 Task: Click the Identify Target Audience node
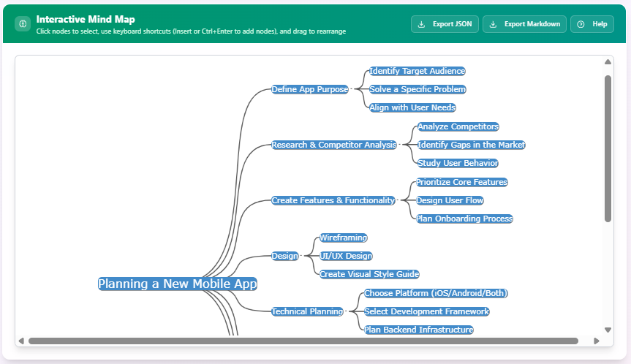tap(417, 71)
